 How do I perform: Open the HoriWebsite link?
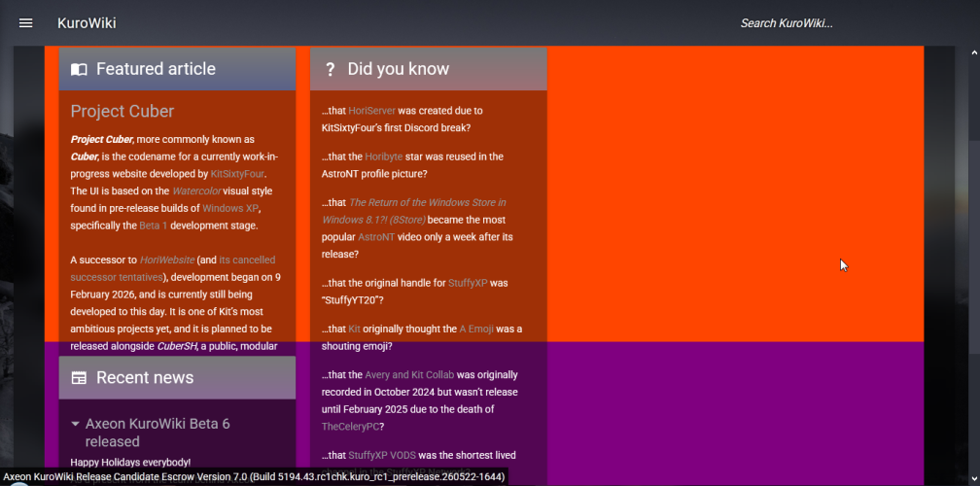(x=167, y=260)
